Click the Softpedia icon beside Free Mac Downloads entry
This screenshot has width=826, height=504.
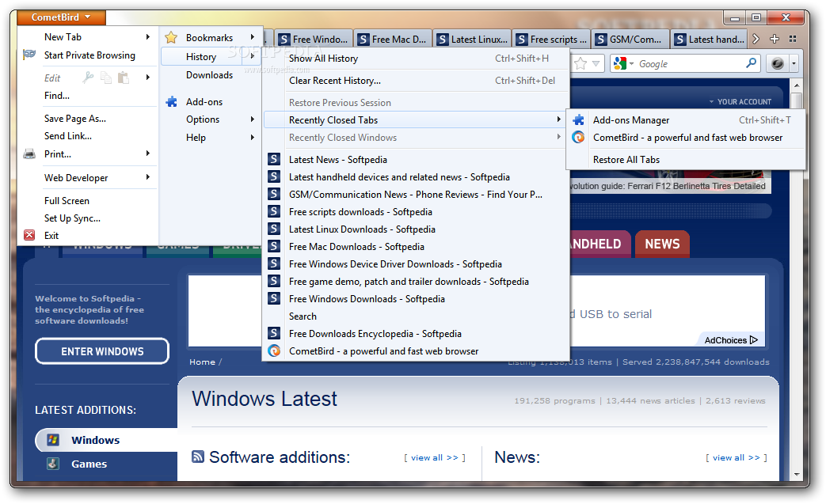pyautogui.click(x=274, y=246)
